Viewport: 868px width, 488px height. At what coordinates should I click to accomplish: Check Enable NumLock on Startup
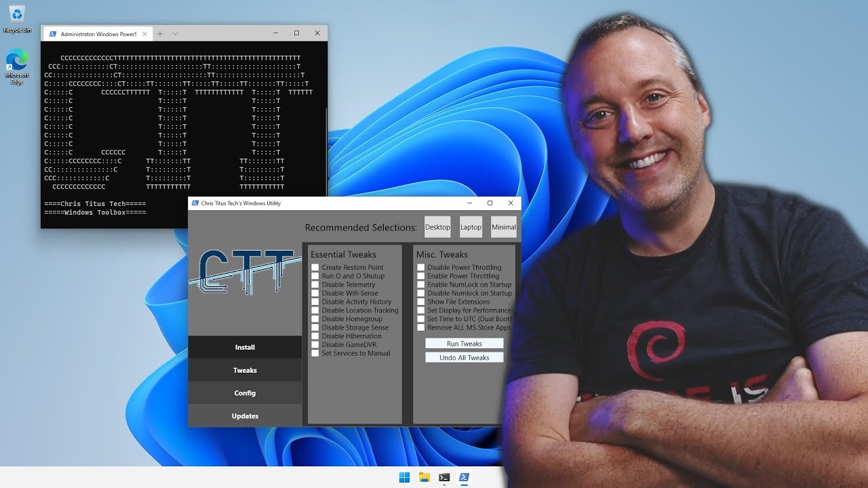421,285
